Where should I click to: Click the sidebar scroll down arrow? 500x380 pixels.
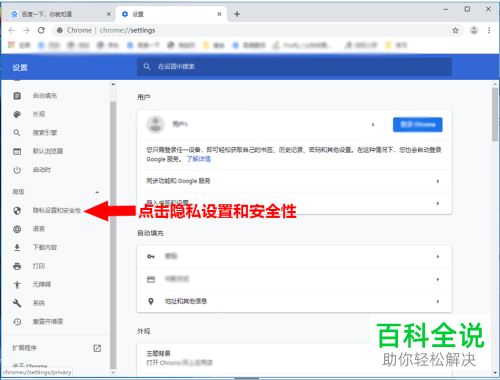(x=113, y=373)
